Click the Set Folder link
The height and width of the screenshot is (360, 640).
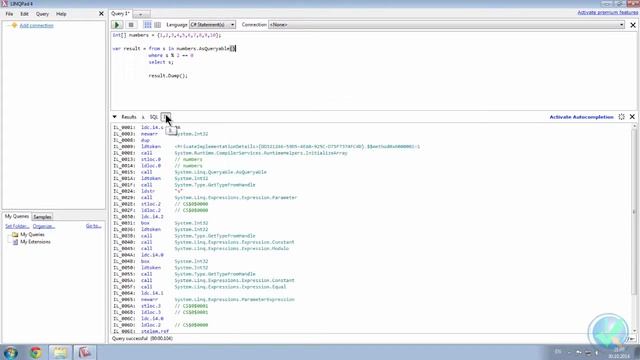[17, 226]
